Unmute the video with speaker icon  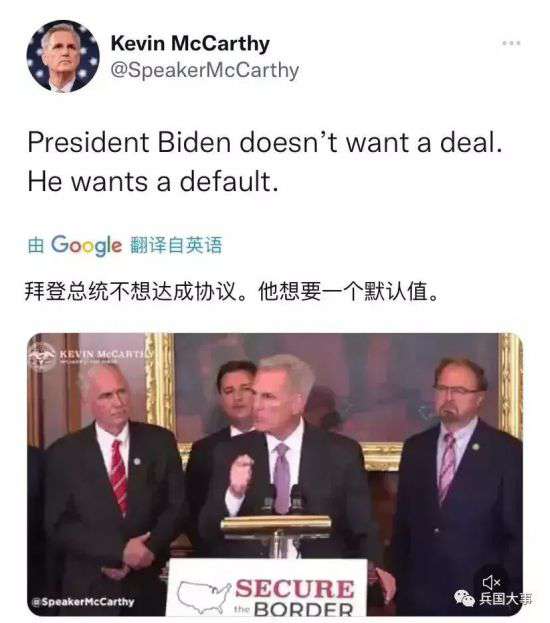(x=492, y=582)
